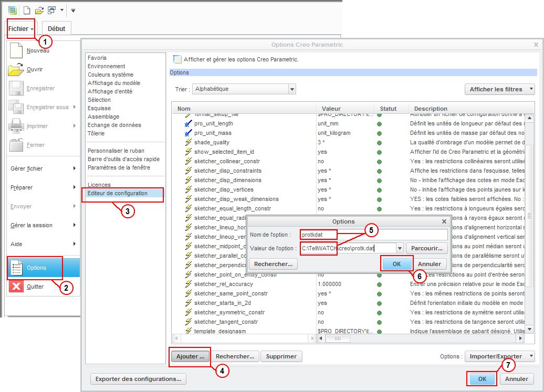Click the green status dot for pro_unit_length
Viewport: 544px width, 392px height.
(x=379, y=124)
